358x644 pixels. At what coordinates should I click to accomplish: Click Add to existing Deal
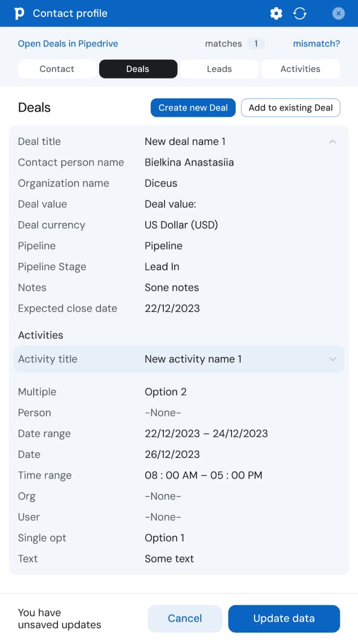click(290, 108)
